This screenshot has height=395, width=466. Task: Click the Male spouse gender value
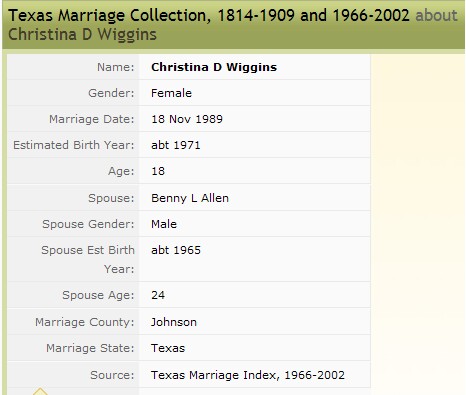(164, 224)
